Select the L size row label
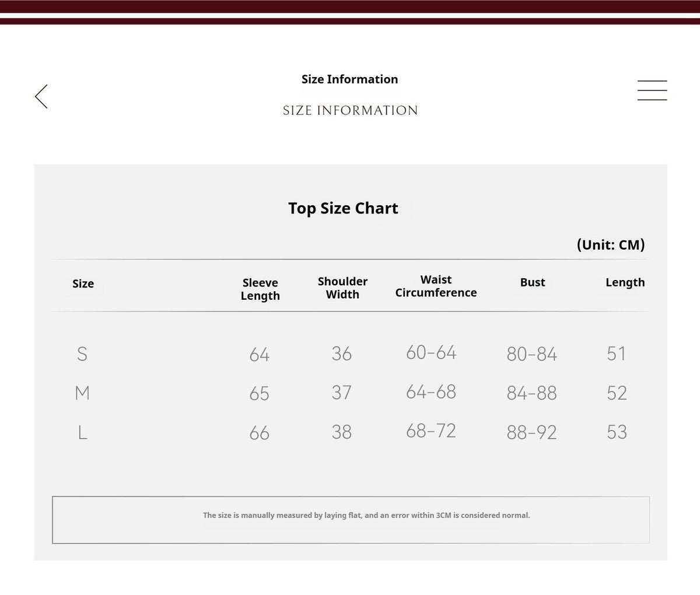Screen dimensions: 700x595 [x=82, y=432]
